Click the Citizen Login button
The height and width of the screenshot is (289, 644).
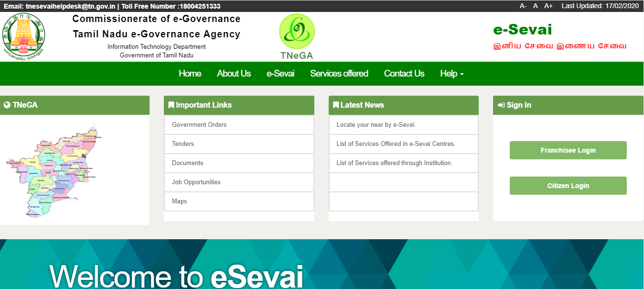[568, 186]
